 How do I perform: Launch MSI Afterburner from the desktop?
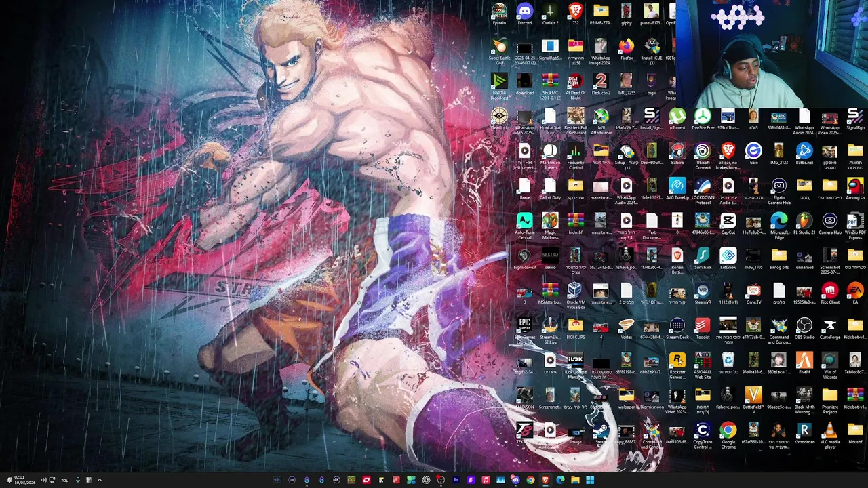[x=601, y=121]
